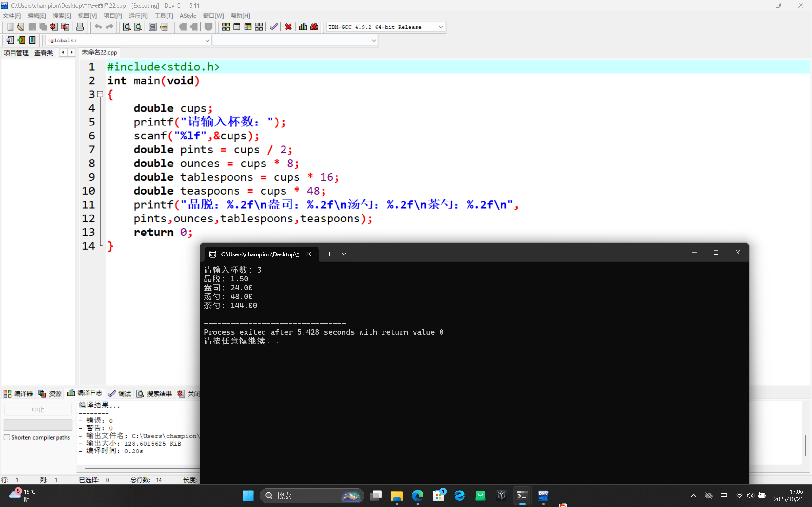Open the 运行[R] menu
The image size is (812, 507).
[x=138, y=16]
